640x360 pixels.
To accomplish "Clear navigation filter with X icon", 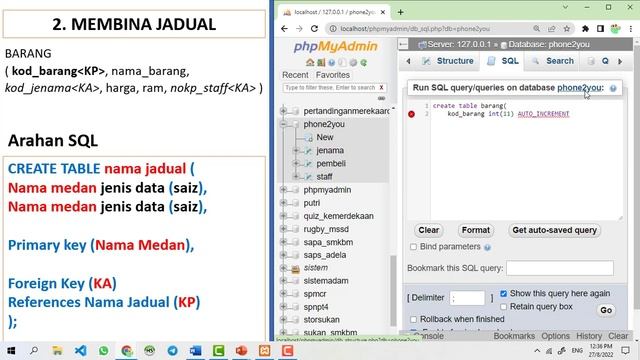I will (x=381, y=87).
